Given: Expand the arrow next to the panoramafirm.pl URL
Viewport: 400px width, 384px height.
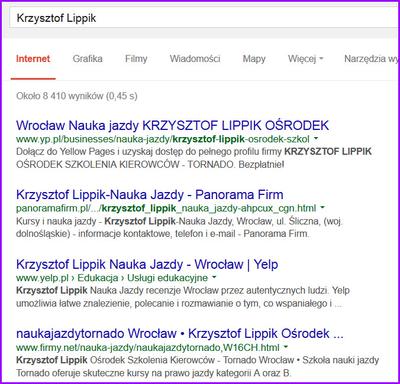Looking at the screenshot, I should pyautogui.click(x=322, y=208).
